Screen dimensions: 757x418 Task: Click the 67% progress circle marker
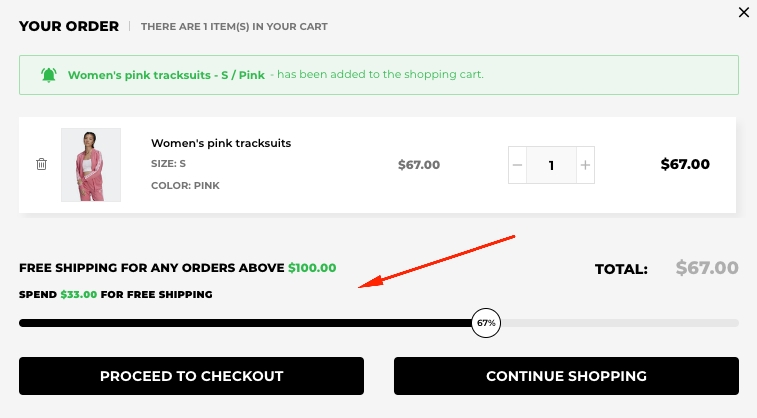(x=486, y=323)
